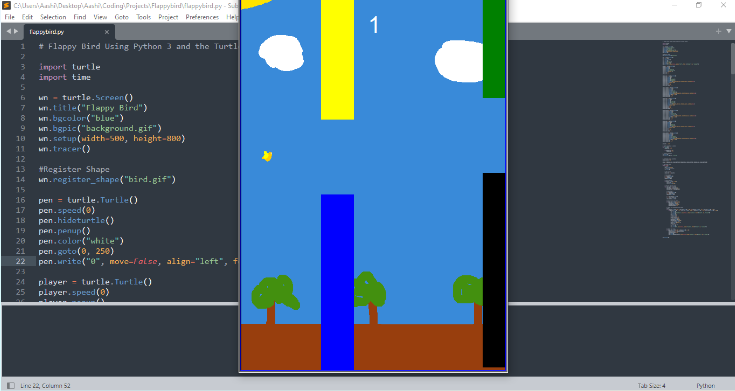The width and height of the screenshot is (735, 391).
Task: Open the Find menu
Action: pyautogui.click(x=80, y=17)
